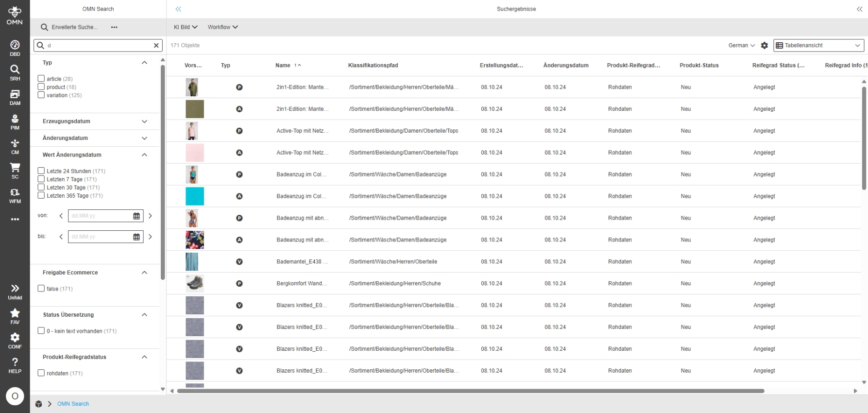868x413 pixels.
Task: Open the German language dropdown
Action: (x=741, y=45)
